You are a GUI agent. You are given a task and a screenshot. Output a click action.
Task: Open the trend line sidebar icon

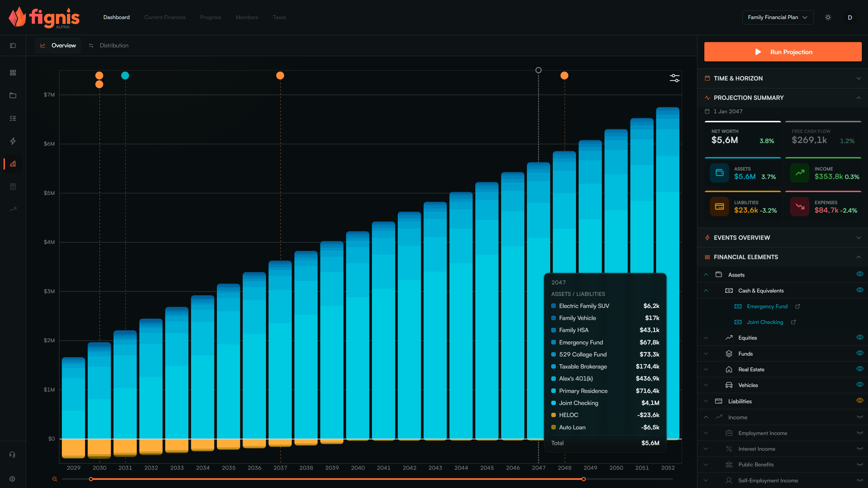click(13, 209)
